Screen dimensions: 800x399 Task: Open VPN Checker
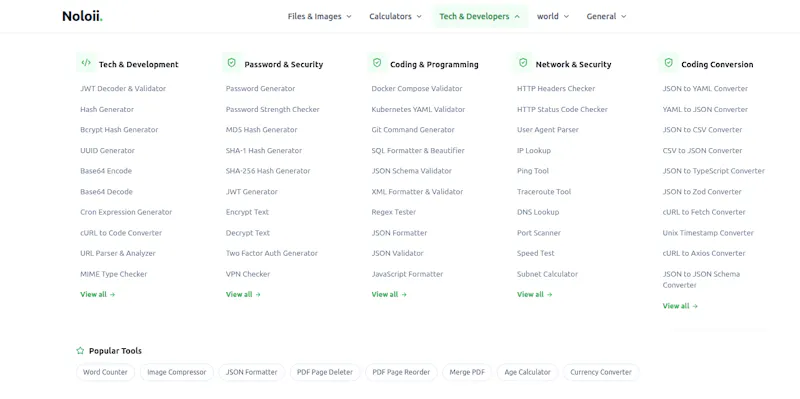pyautogui.click(x=248, y=275)
